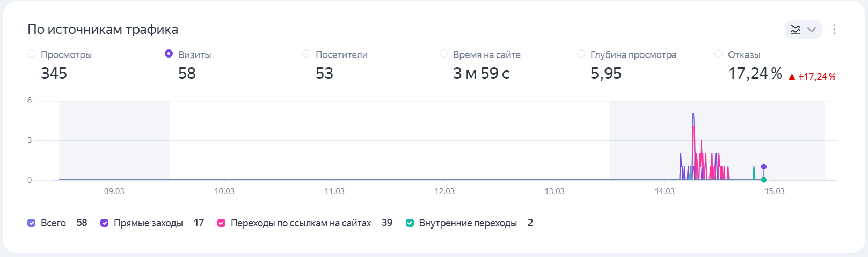
Task: Click the red +17,24 % change indicator
Action: (812, 77)
